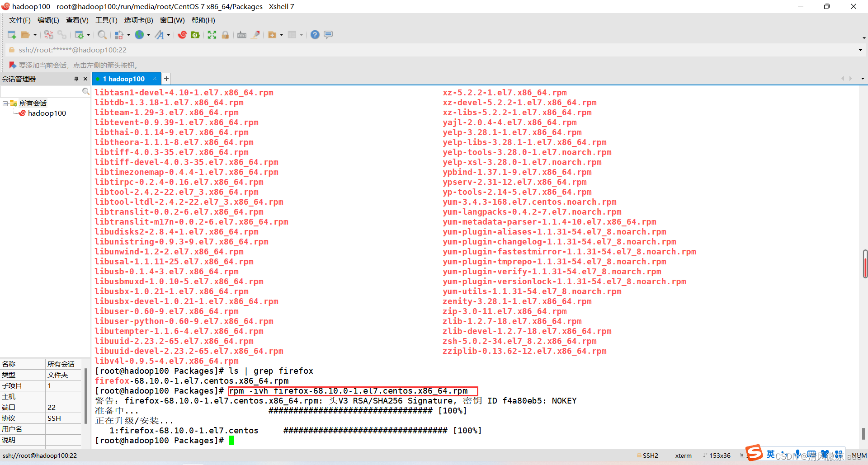Viewport: 868px width, 465px height.
Task: Expand the address bar history dropdown
Action: pos(860,50)
